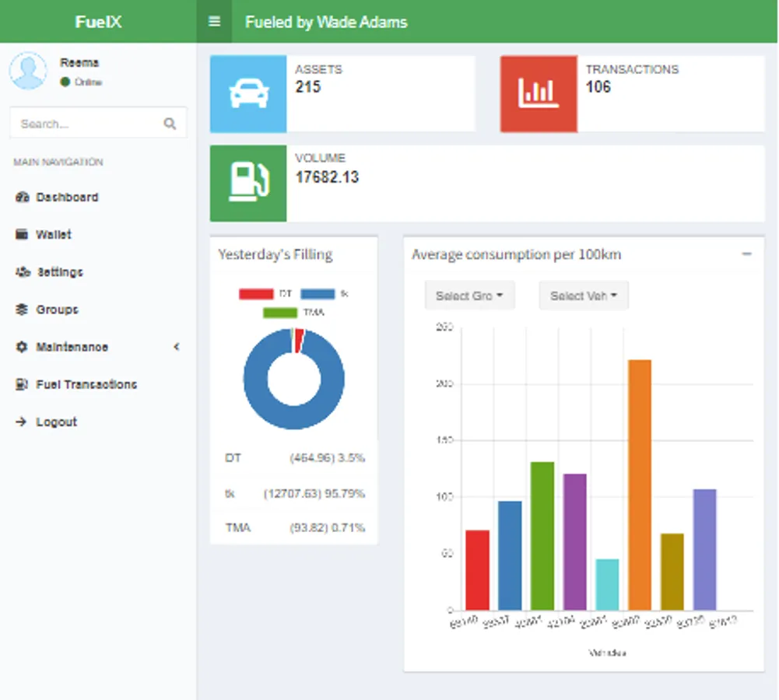Click Average consumption per 100km title
The width and height of the screenshot is (779, 700).
(x=517, y=254)
